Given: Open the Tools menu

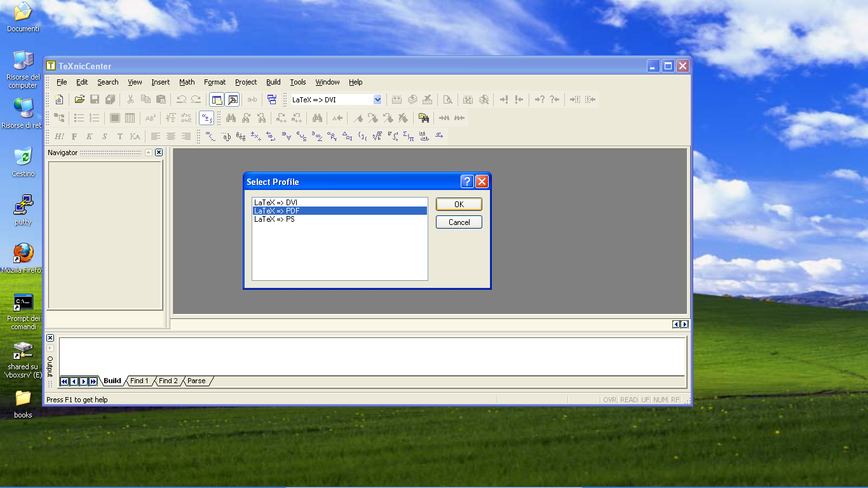Looking at the screenshot, I should pos(298,82).
